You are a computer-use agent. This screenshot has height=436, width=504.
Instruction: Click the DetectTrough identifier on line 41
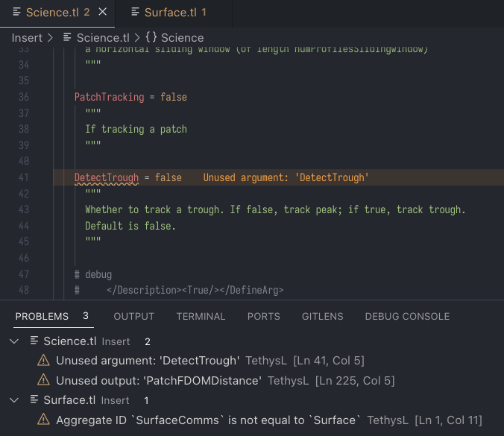click(107, 177)
